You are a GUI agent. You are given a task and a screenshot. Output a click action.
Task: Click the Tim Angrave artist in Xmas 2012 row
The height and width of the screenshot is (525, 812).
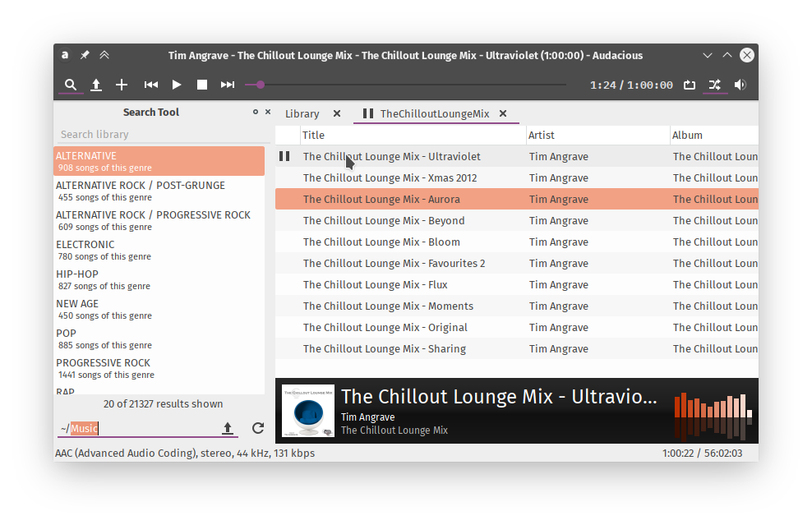pos(558,178)
